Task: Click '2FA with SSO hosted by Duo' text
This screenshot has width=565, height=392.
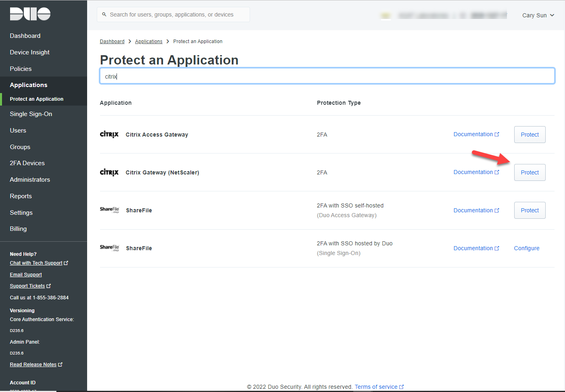Action: (x=354, y=243)
